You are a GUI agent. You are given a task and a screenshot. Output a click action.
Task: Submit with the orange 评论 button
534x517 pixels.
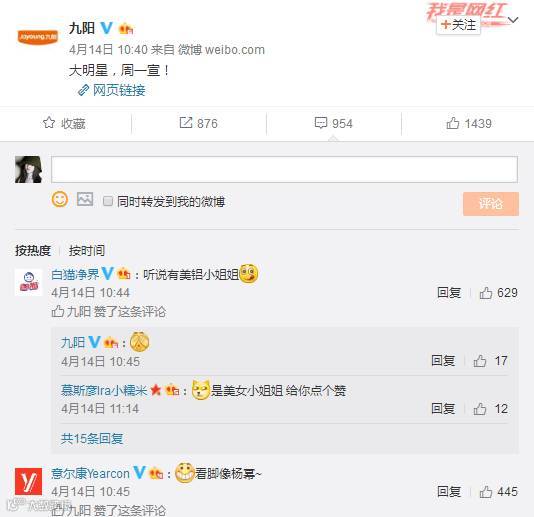(x=491, y=204)
